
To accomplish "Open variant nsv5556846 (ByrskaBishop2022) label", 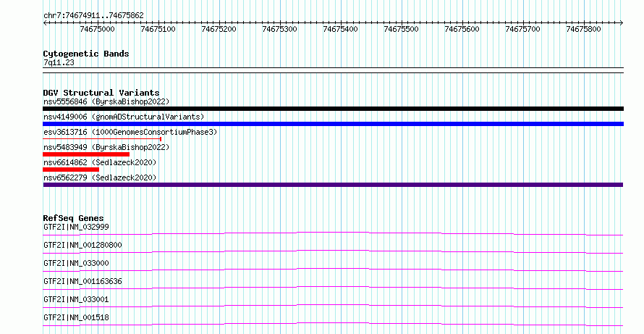I will 106,101.
